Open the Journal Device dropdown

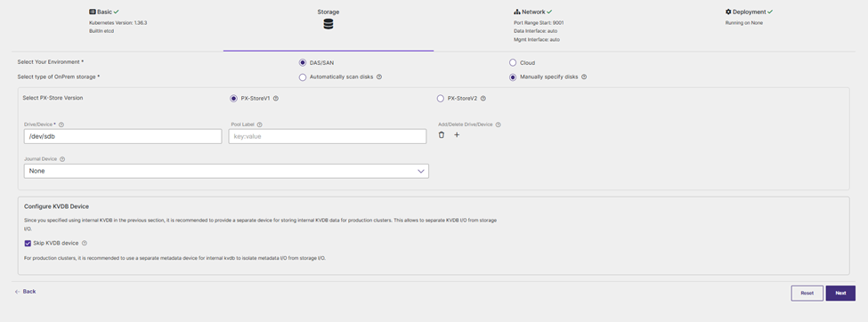tap(226, 171)
